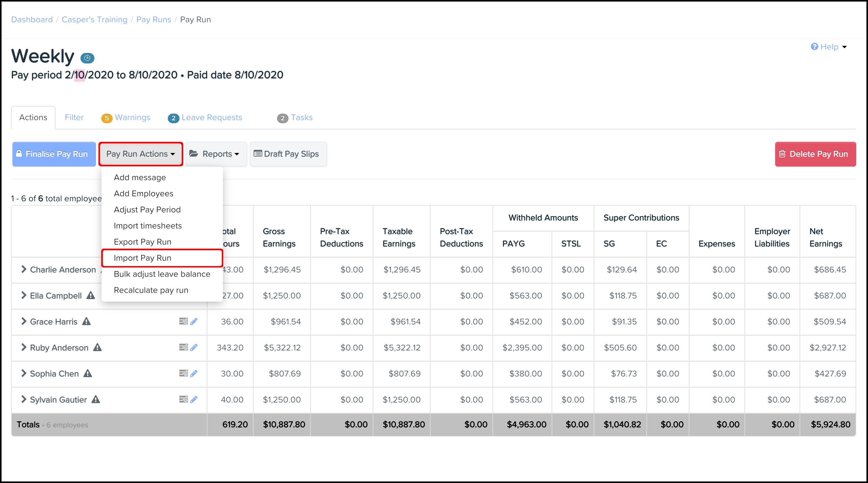Image resolution: width=868 pixels, height=483 pixels.
Task: Click the Help question mark icon
Action: point(814,46)
